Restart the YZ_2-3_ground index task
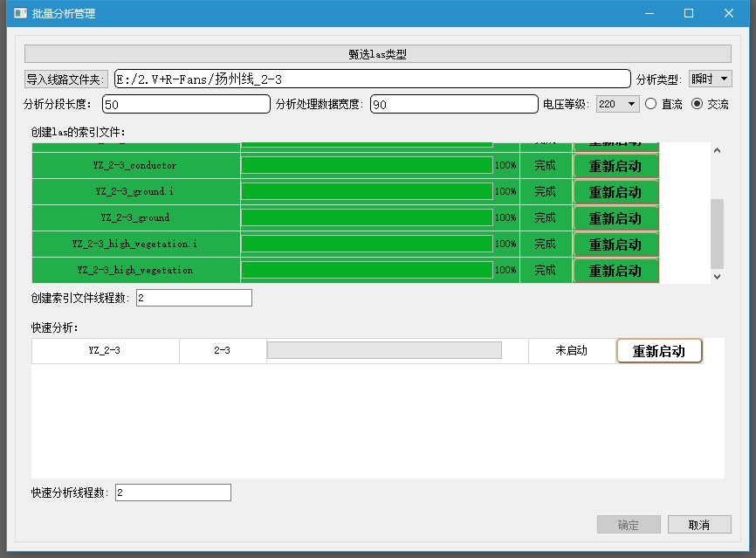The width and height of the screenshot is (756, 558). click(615, 218)
